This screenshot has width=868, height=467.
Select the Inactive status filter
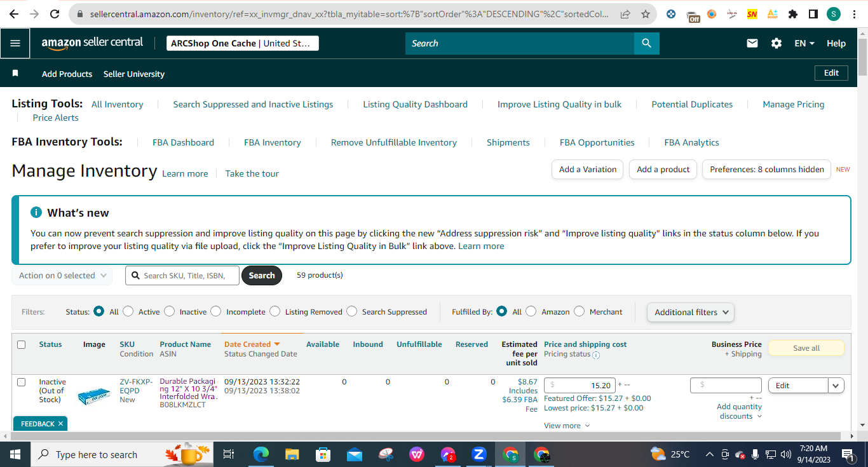tap(169, 311)
